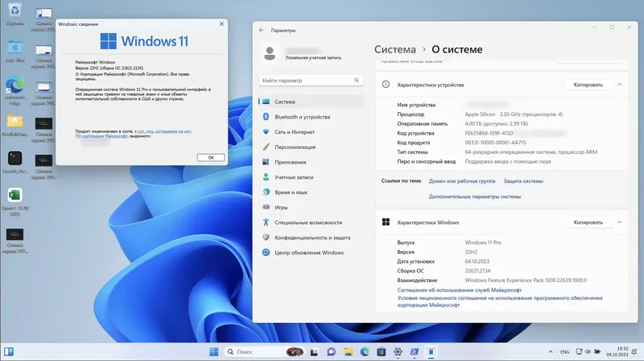This screenshot has height=361, width=644.
Task: Select the Mac Files desktop folder
Action: (x=14, y=52)
